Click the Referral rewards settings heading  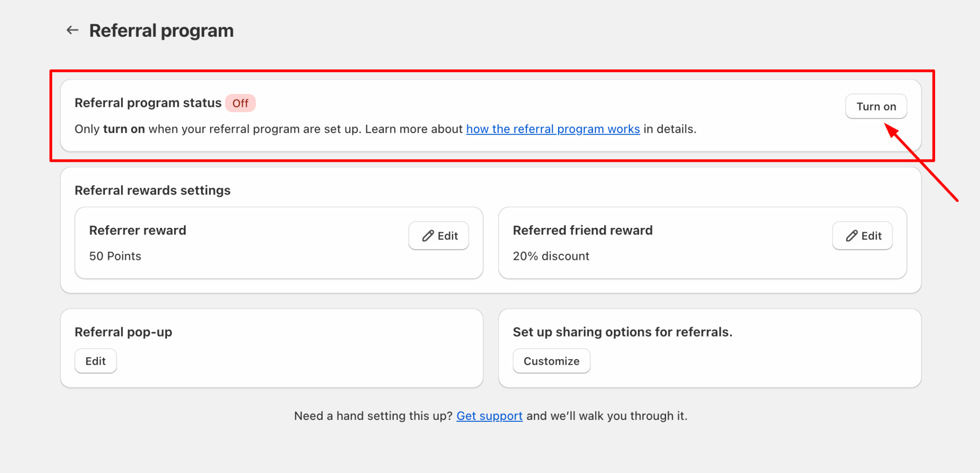[152, 191]
